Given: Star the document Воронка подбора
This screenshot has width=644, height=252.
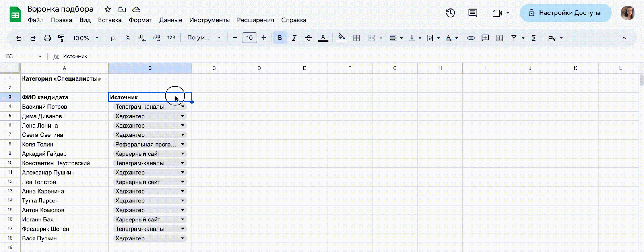Looking at the screenshot, I should (x=107, y=9).
